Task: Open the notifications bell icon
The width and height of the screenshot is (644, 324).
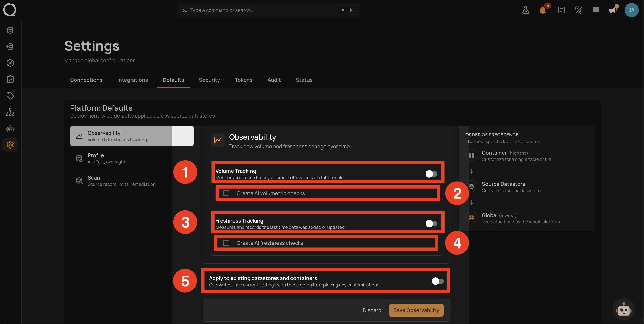Action: [543, 10]
